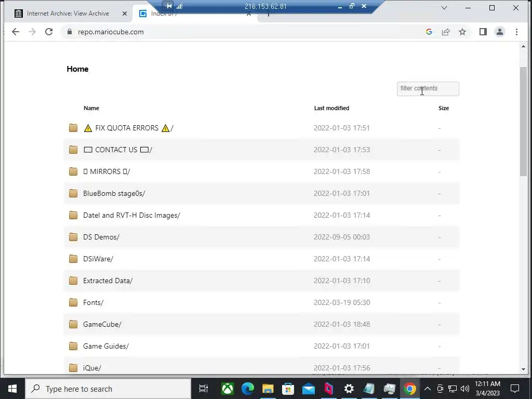Launch Xbox app from taskbar

click(x=228, y=389)
